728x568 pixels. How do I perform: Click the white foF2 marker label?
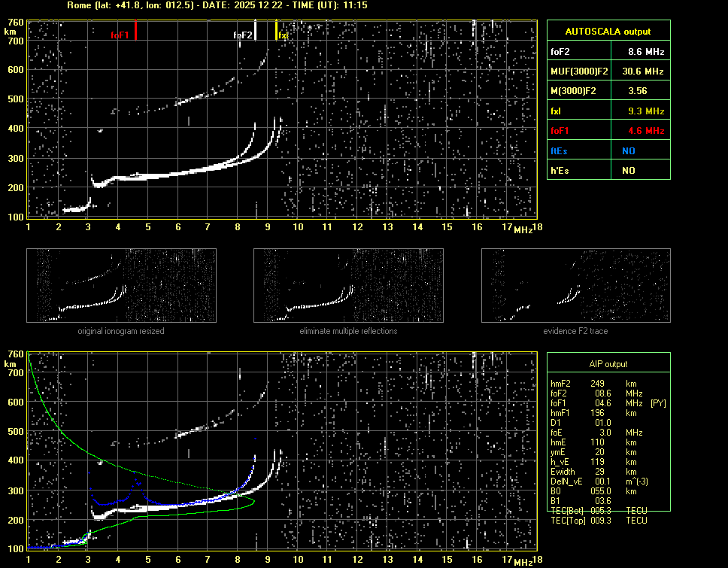243,35
